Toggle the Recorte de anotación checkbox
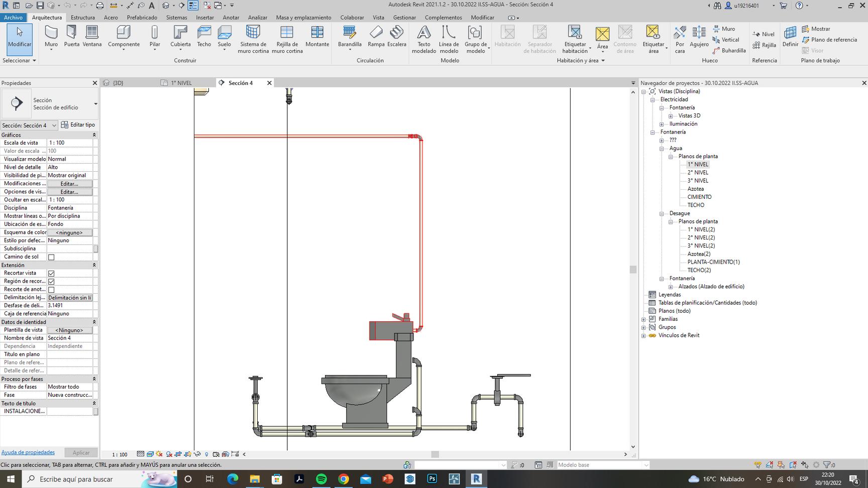The width and height of the screenshot is (868, 488). (x=51, y=290)
